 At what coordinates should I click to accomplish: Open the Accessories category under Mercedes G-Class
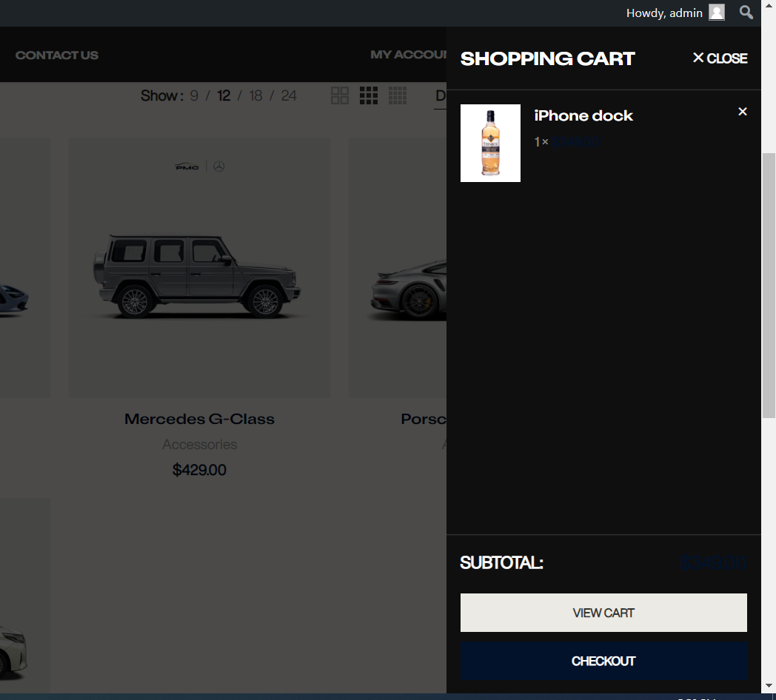point(199,444)
